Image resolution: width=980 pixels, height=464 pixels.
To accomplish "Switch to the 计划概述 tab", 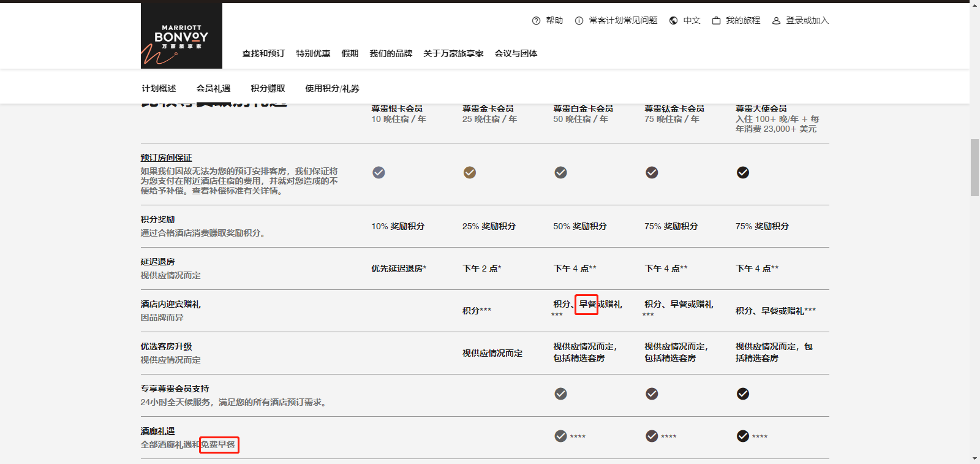I will tap(159, 89).
